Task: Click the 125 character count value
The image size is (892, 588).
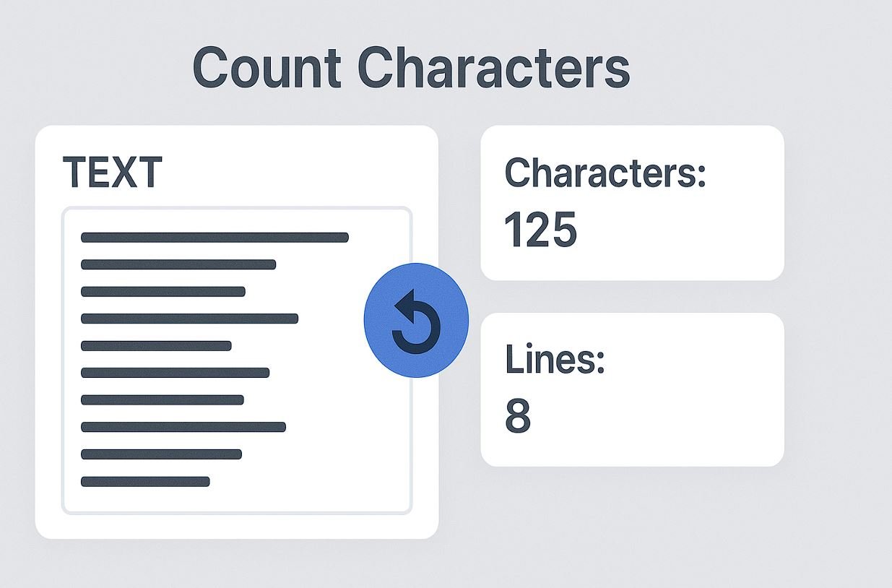Action: (540, 230)
